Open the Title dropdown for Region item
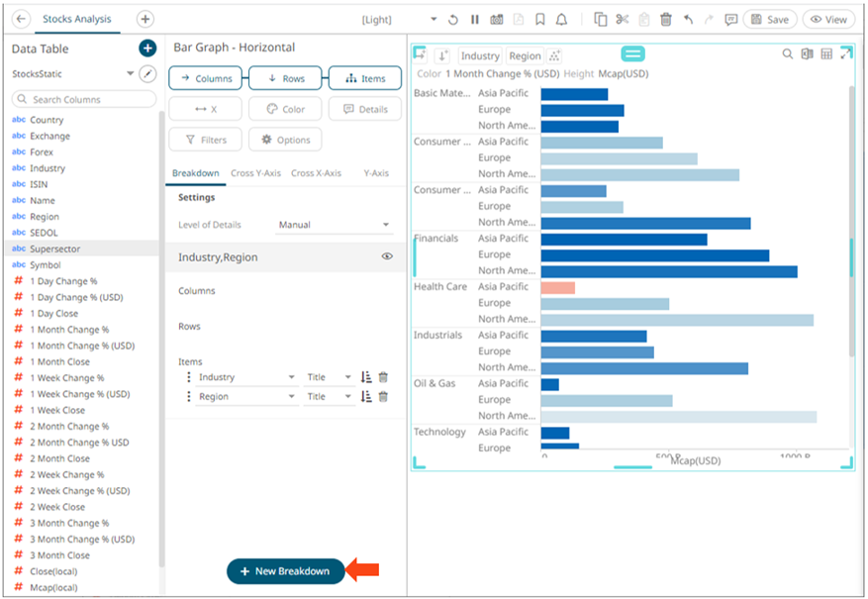Image resolution: width=868 pixels, height=599 pixels. click(x=347, y=396)
